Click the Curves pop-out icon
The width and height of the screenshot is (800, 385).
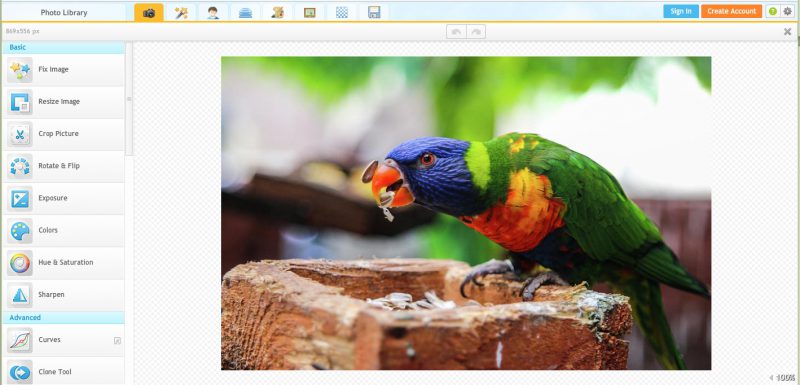pyautogui.click(x=117, y=341)
